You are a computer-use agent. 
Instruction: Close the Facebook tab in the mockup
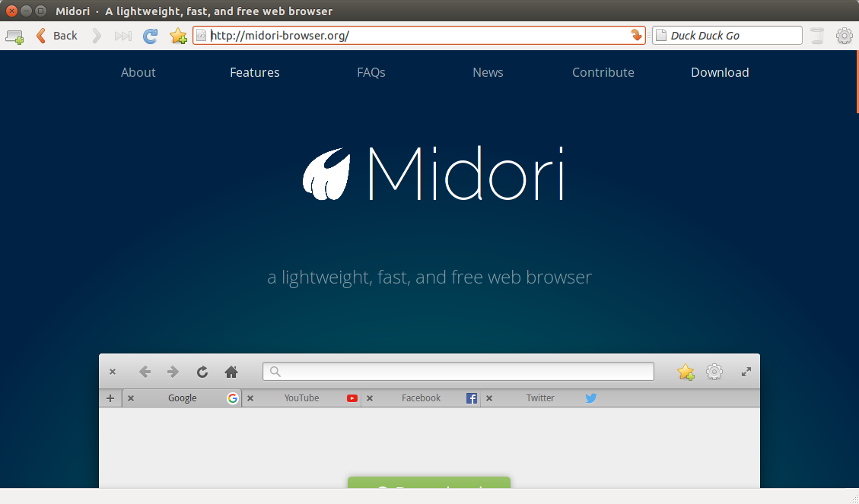370,398
